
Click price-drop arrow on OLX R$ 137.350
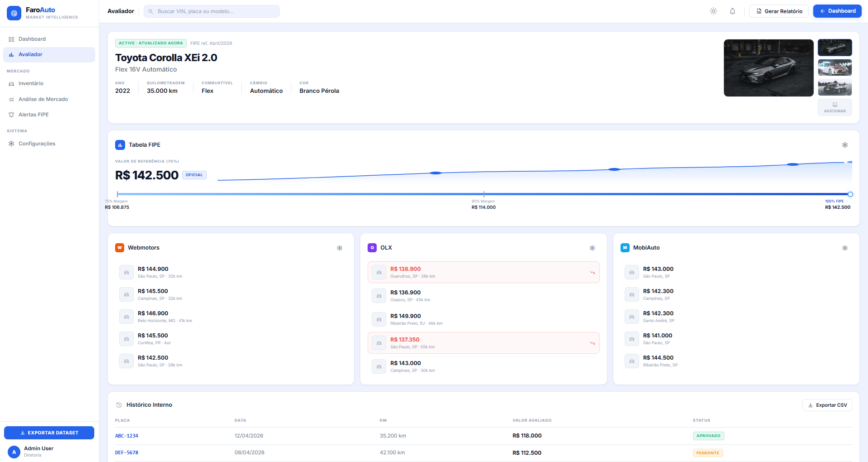coord(592,343)
